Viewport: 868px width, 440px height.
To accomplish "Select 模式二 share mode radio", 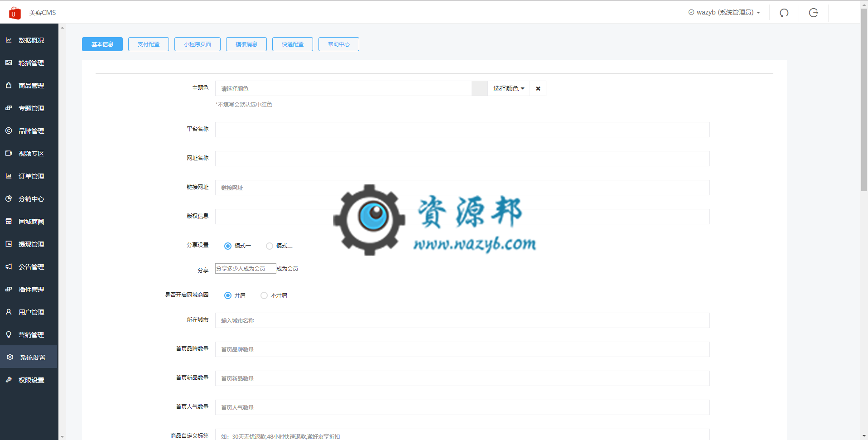I will [x=270, y=246].
